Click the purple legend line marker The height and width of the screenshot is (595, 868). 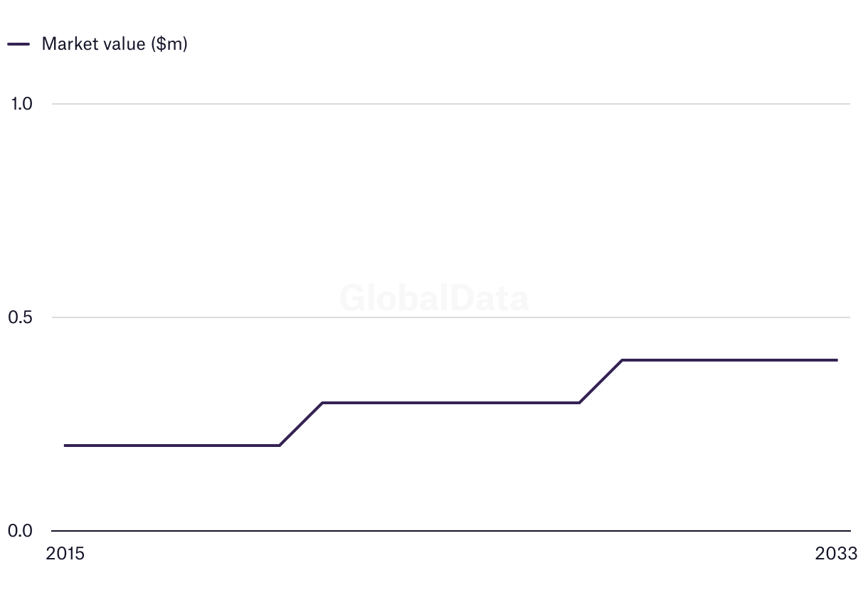click(18, 44)
